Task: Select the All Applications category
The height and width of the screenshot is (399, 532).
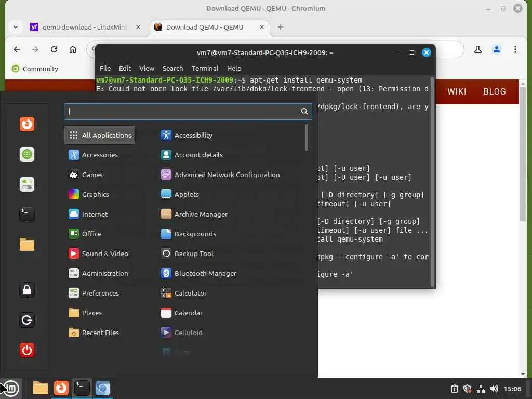Action: click(x=100, y=135)
